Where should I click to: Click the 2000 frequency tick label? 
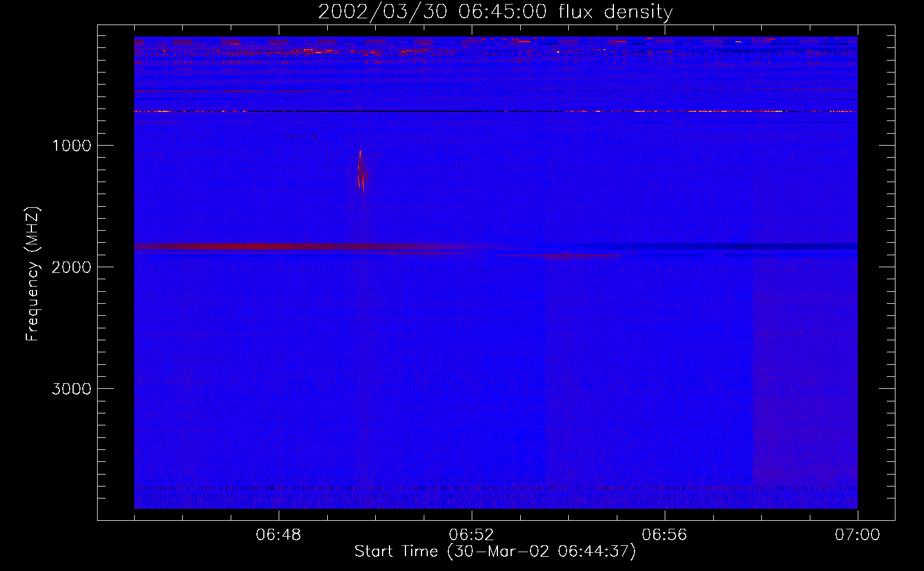pos(71,267)
